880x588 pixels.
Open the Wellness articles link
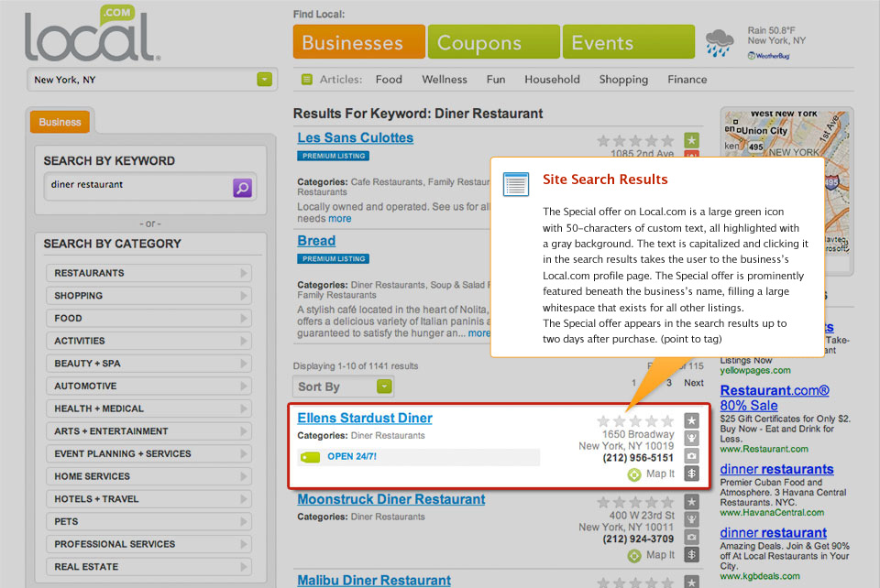[445, 80]
